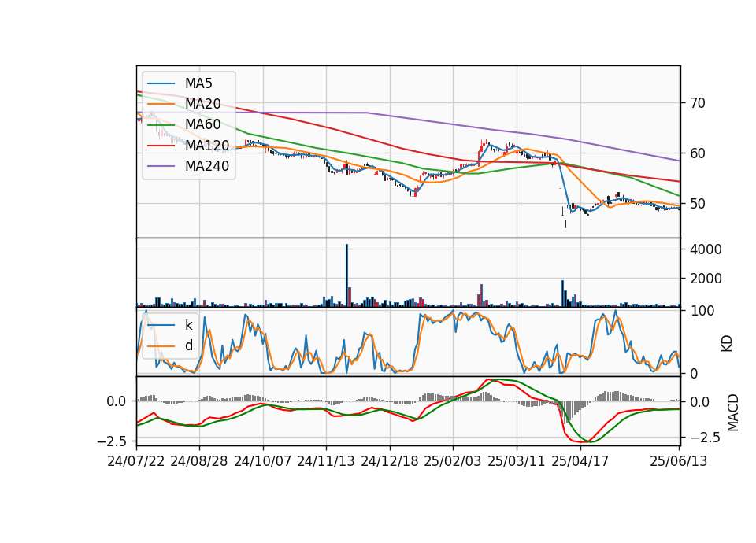This screenshot has height=543, width=756.
Task: Click the 25/02/03 date axis label
Action: (453, 461)
